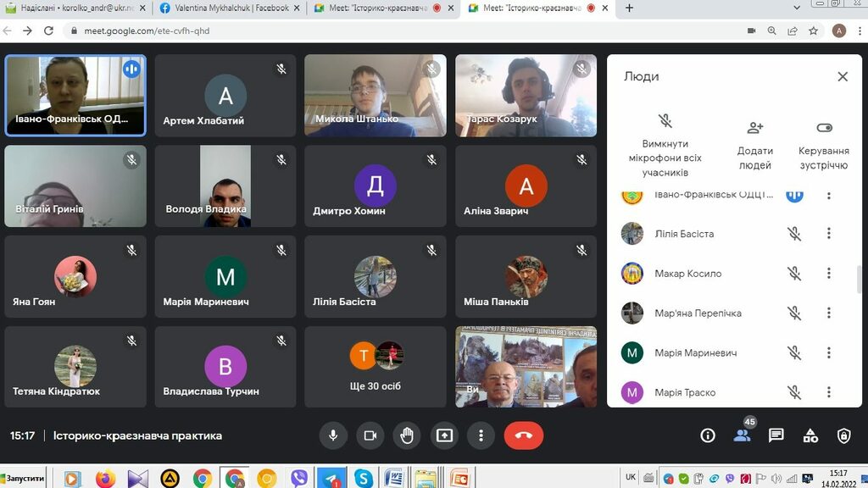The image size is (868, 488).
Task: Open more options menu in call bar
Action: tap(481, 435)
